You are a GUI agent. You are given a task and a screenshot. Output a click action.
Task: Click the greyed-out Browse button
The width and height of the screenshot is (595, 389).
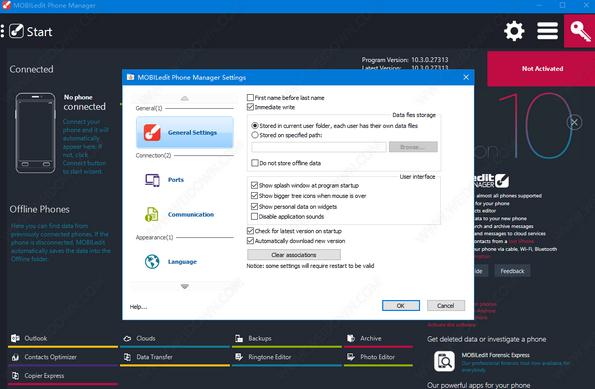tap(413, 147)
